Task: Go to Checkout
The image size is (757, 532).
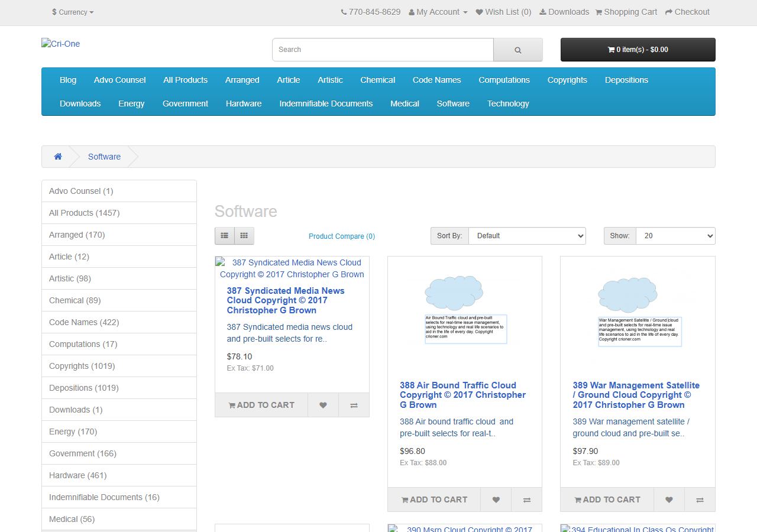Action: 687,12
